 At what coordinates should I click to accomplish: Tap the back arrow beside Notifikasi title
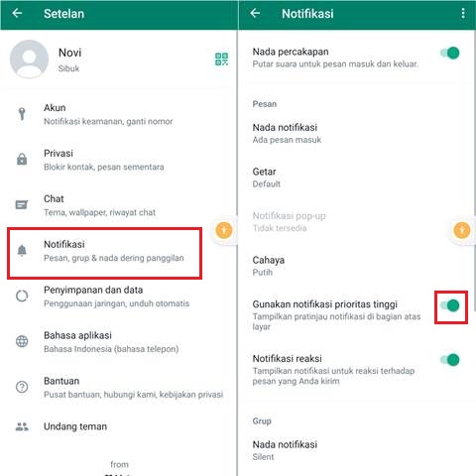[x=255, y=13]
